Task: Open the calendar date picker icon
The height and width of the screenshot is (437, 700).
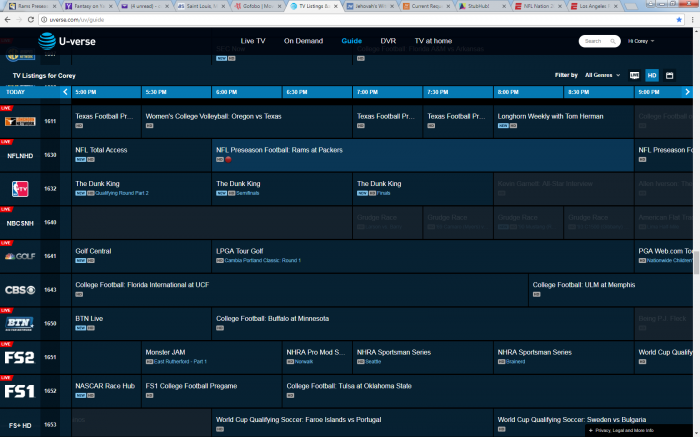Action: (669, 75)
